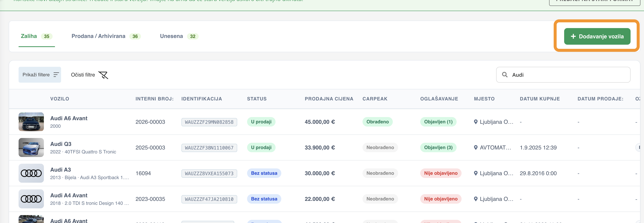Click Nije objavljeno badge for Audi A3
The height and width of the screenshot is (223, 644).
(441, 173)
